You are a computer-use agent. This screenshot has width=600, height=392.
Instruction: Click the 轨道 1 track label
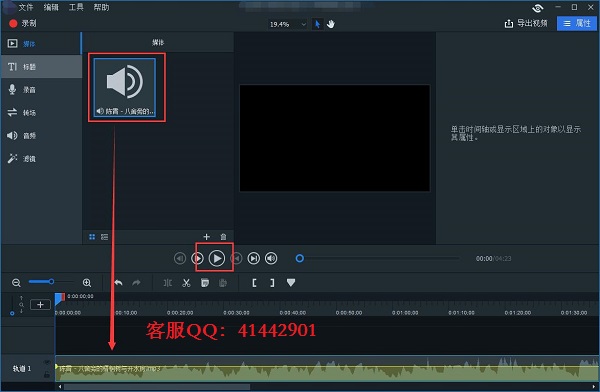(x=22, y=369)
